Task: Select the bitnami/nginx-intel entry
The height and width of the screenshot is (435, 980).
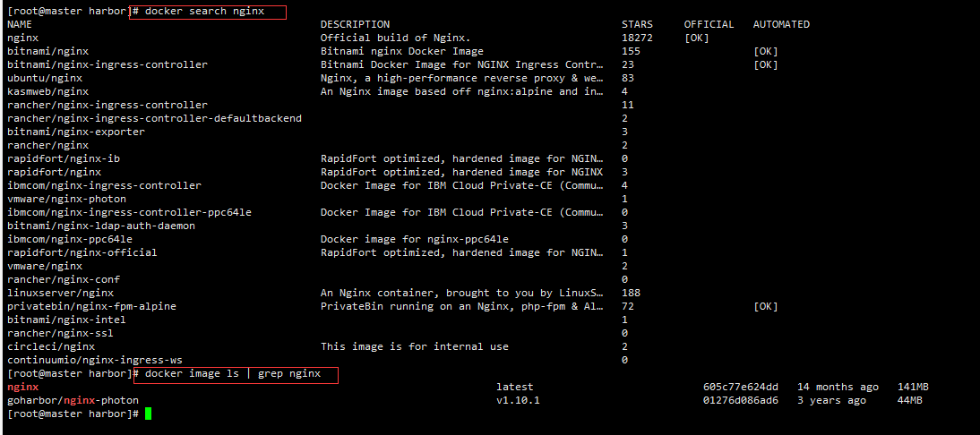Action: pyautogui.click(x=66, y=320)
